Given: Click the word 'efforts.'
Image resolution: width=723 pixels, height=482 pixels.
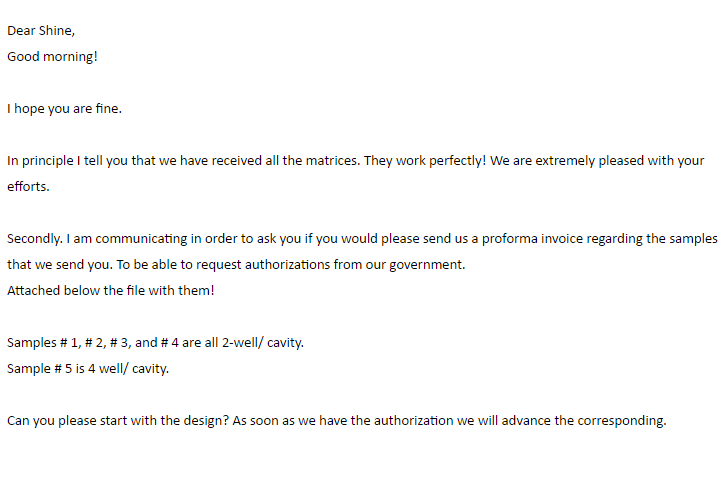Looking at the screenshot, I should click(28, 187).
